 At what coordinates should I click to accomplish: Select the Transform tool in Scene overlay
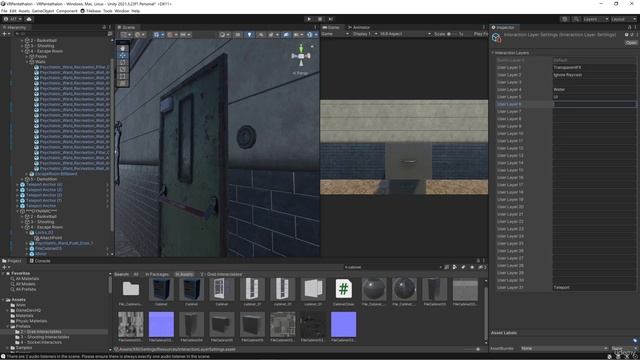[122, 83]
